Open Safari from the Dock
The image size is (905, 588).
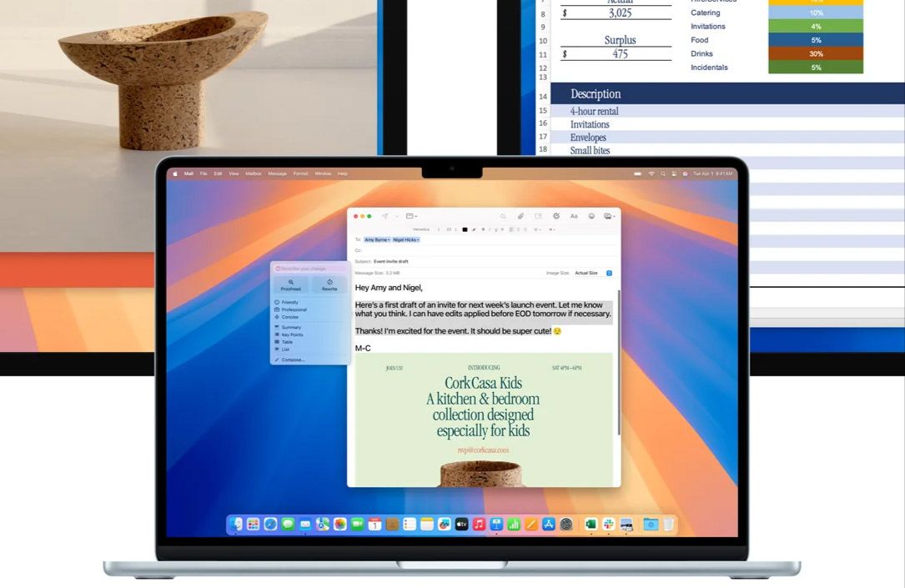pyautogui.click(x=270, y=524)
